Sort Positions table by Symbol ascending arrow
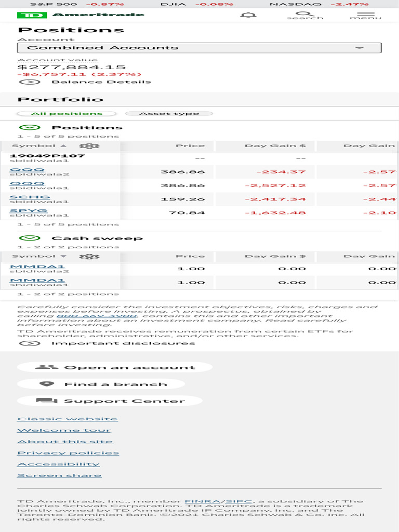Viewport: 399px width, 532px height. [63, 145]
